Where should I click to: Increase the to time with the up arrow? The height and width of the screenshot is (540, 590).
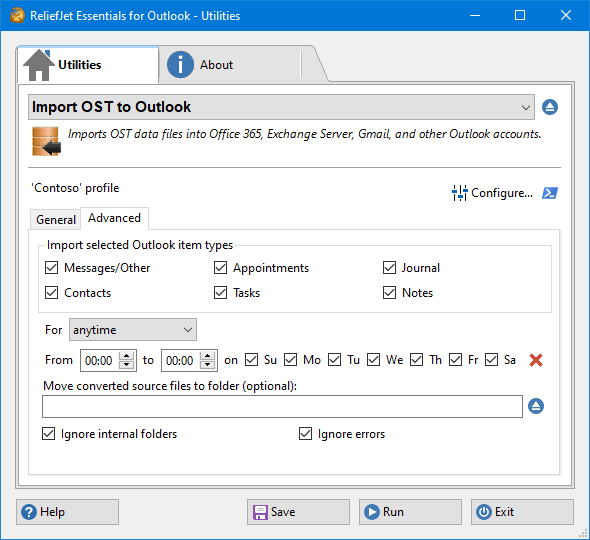[x=207, y=356]
